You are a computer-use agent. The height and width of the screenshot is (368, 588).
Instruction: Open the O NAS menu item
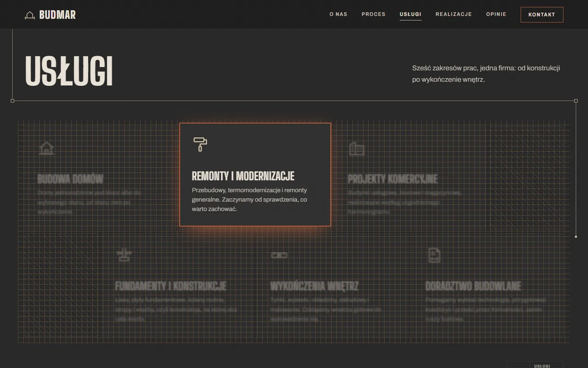click(338, 14)
